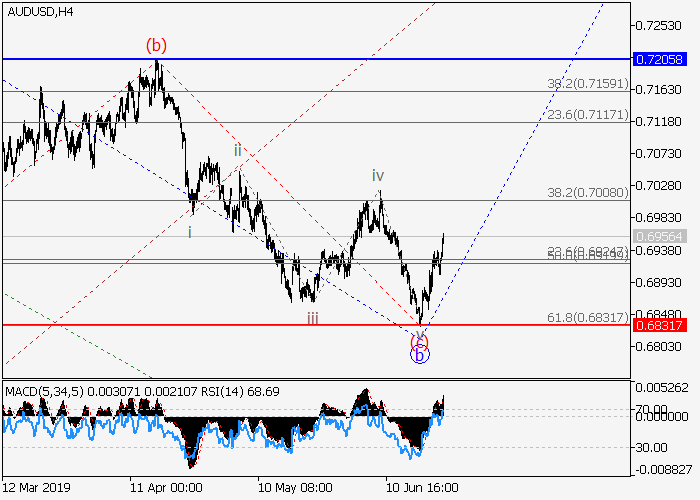Select the wave i label
700x500 pixels.
coord(190,231)
